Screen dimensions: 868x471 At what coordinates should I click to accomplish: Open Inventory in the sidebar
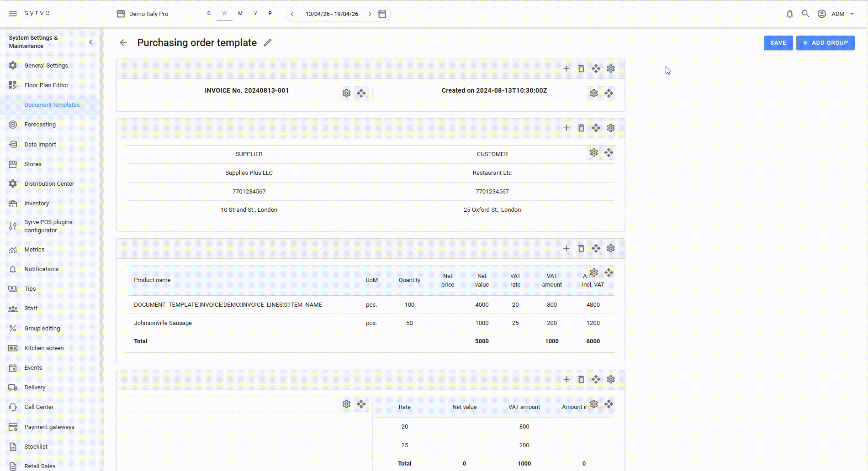49,204
